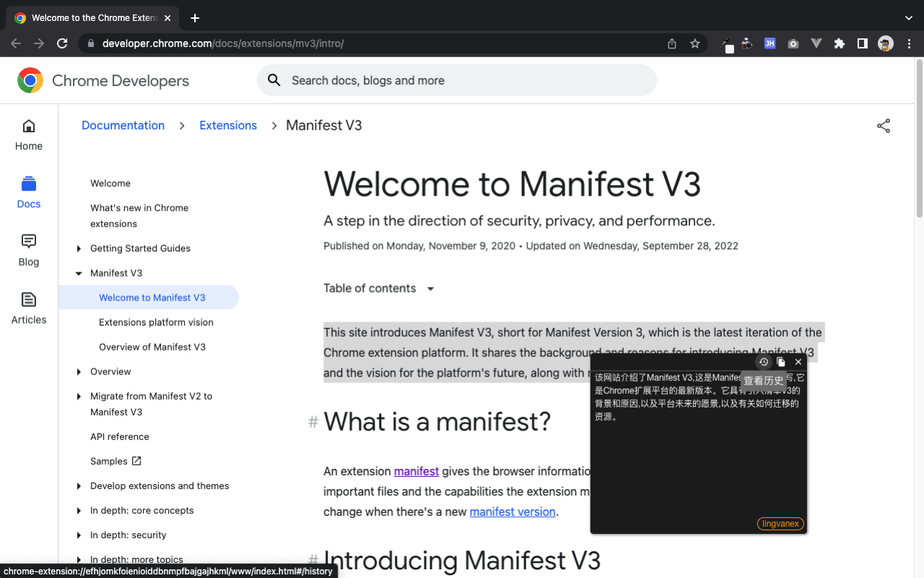Click the Welcome to Manifest V3 heading
Viewport: 924px width, 578px height.
tap(512, 184)
